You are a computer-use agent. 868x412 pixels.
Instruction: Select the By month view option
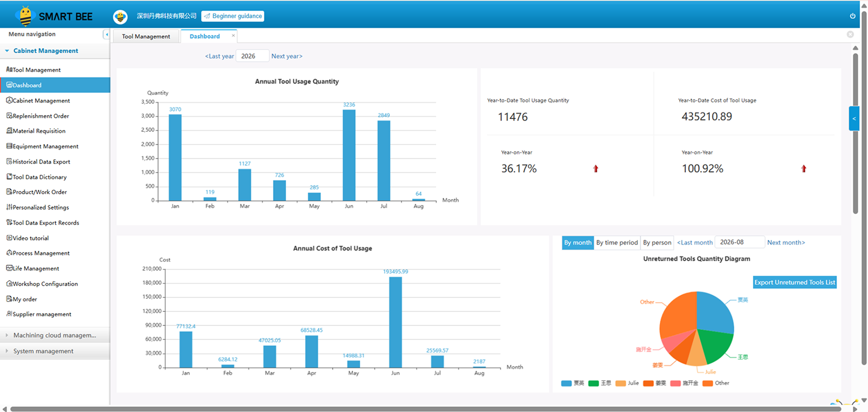[x=578, y=243]
